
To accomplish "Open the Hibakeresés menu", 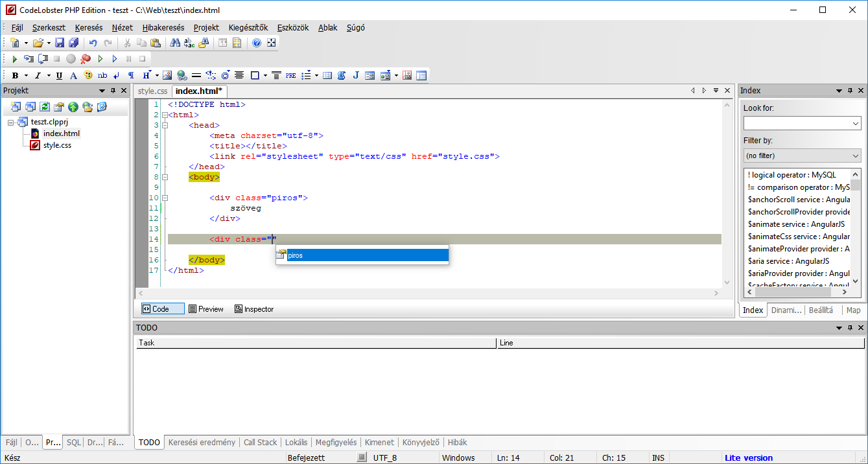I will 163,28.
